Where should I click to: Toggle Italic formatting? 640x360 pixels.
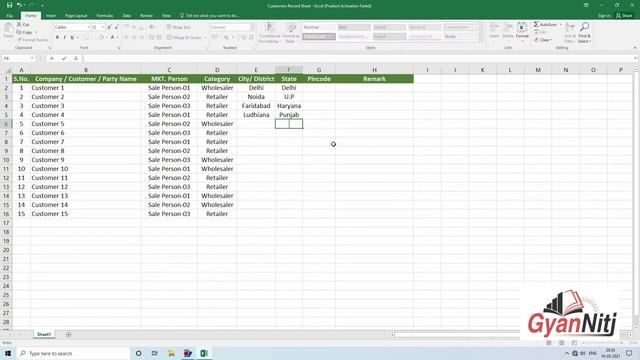(x=64, y=37)
